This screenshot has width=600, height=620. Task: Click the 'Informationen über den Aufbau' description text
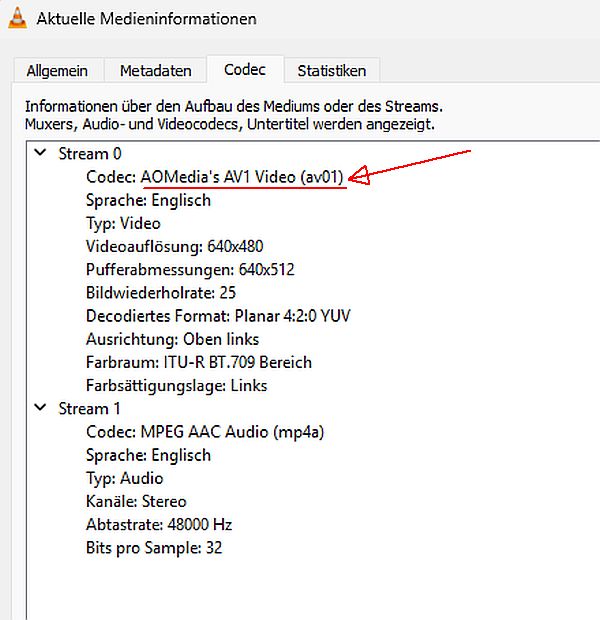pyautogui.click(x=234, y=115)
